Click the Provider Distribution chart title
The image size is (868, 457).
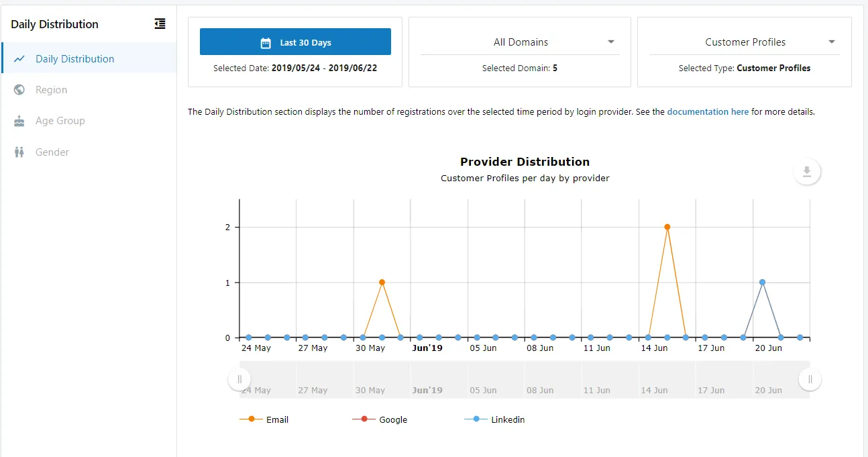click(525, 162)
